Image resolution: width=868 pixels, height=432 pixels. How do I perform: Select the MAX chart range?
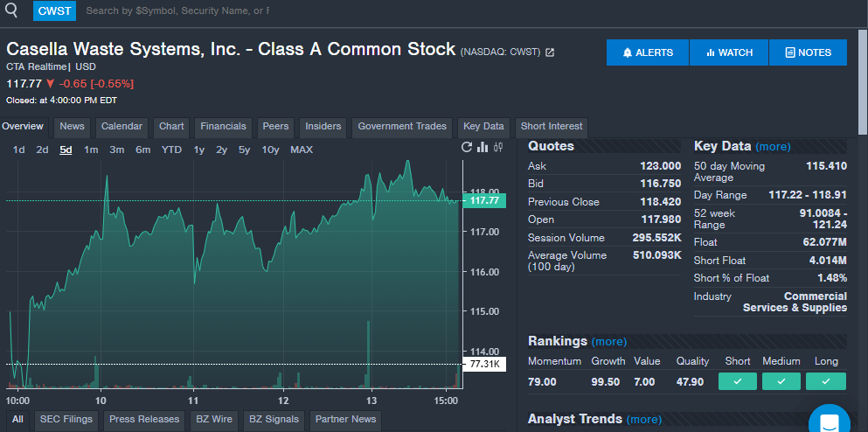tap(302, 150)
